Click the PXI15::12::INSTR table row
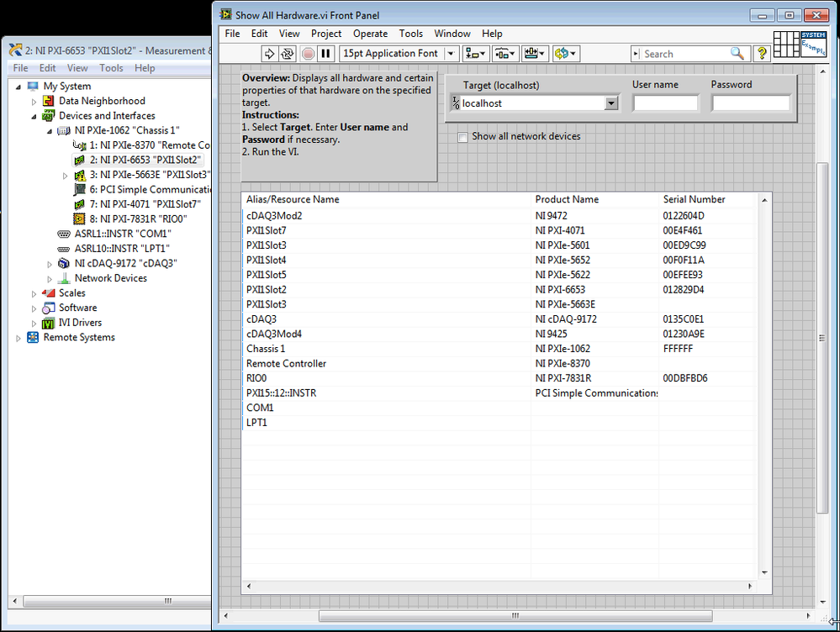 pos(499,393)
